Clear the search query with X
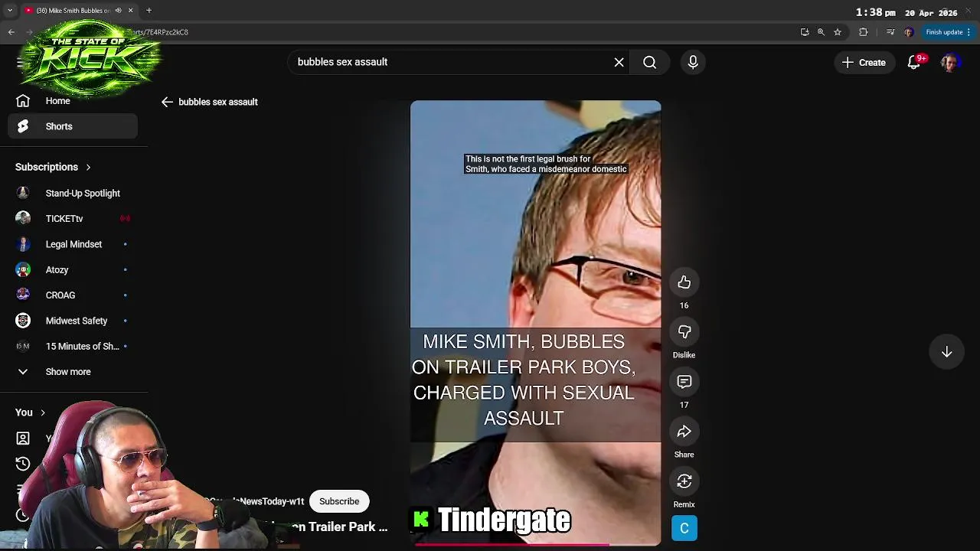980x551 pixels. click(x=619, y=62)
